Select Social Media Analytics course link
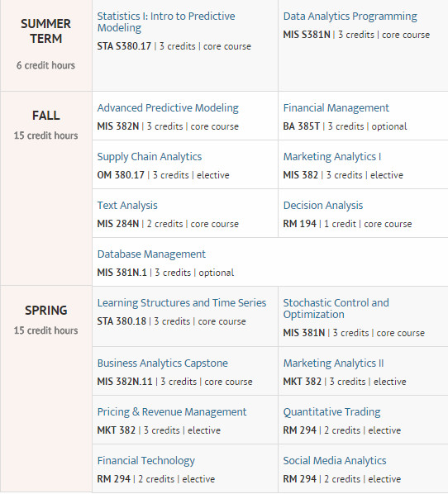Viewport: 448px width, 494px height. click(335, 461)
